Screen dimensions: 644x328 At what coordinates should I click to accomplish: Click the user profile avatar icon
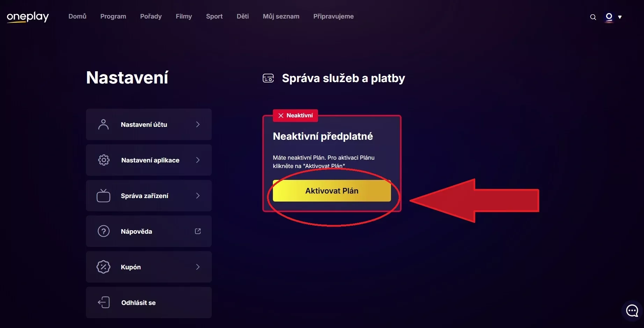[609, 17]
